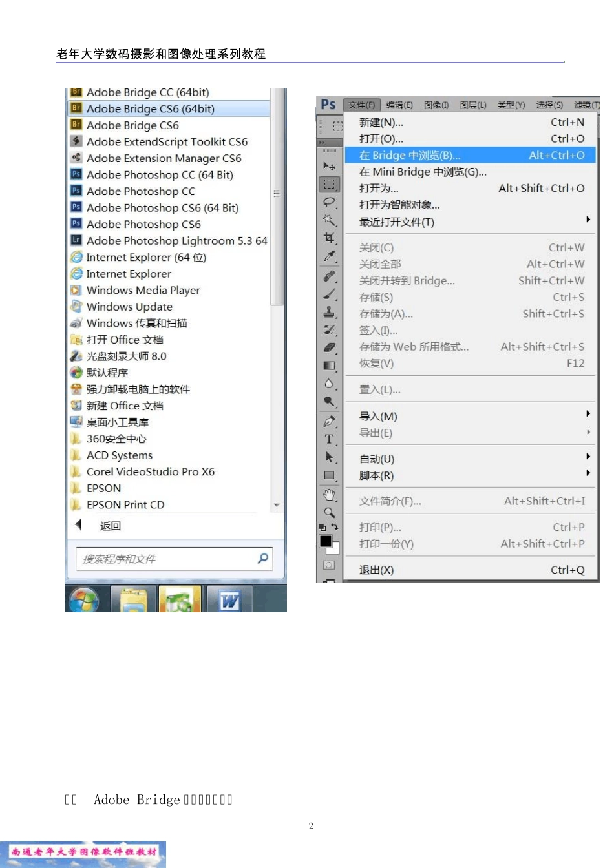Select the Dodge tool

tap(329, 402)
